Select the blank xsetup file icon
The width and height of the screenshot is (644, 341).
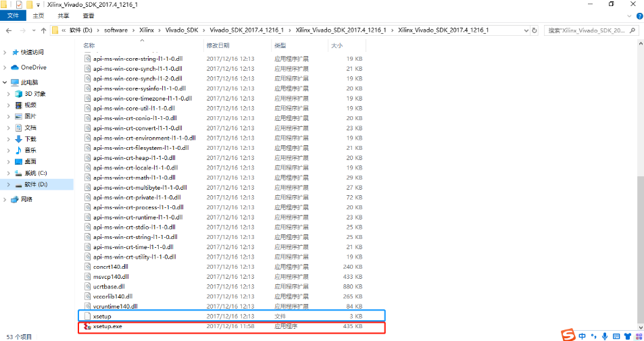coord(87,317)
